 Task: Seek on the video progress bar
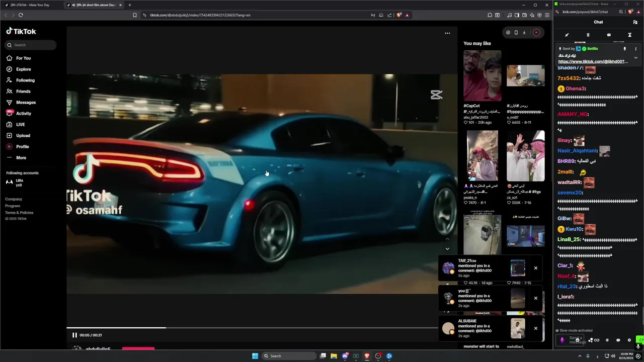pos(252,328)
